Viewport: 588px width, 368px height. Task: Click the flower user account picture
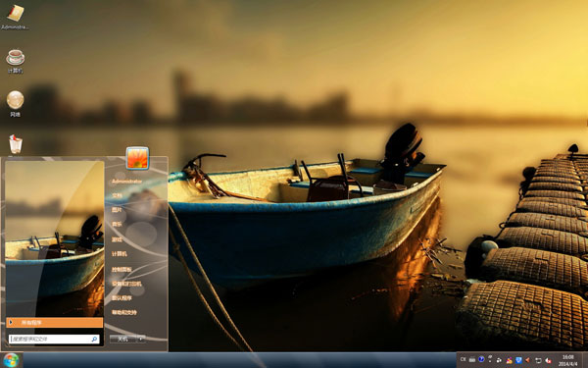point(137,158)
